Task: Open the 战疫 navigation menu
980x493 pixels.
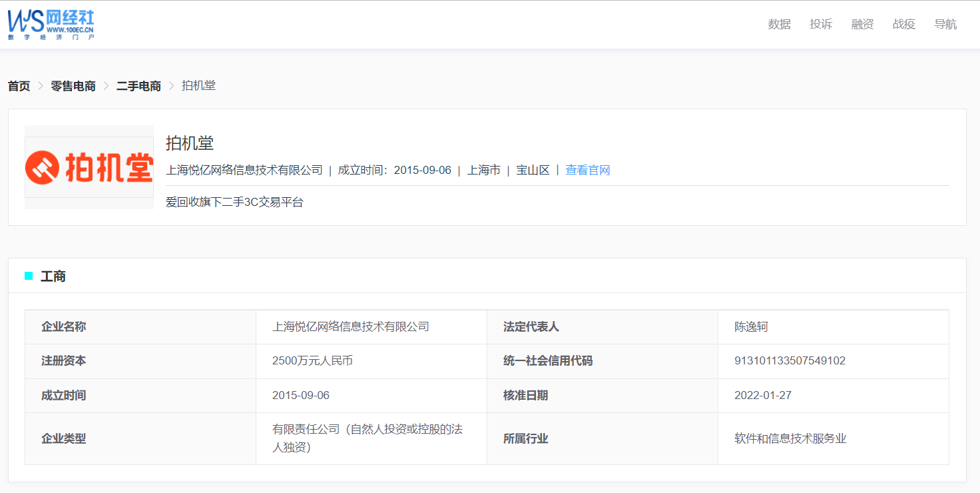Action: [904, 25]
